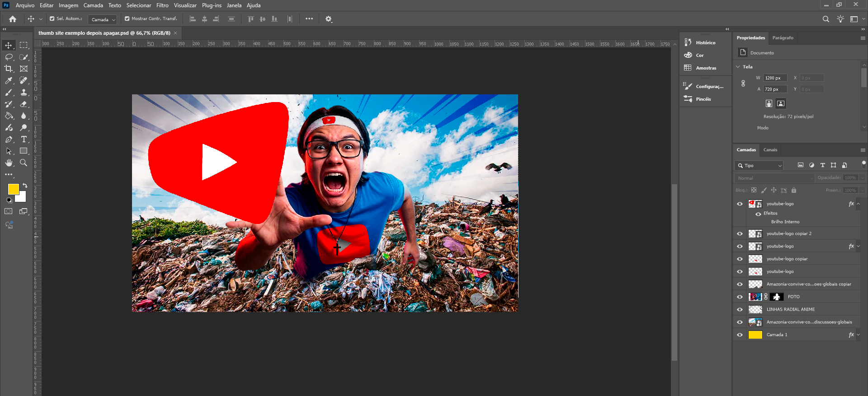Select the Zoom tool in the toolbox
Screen dimensions: 868x396
point(24,163)
